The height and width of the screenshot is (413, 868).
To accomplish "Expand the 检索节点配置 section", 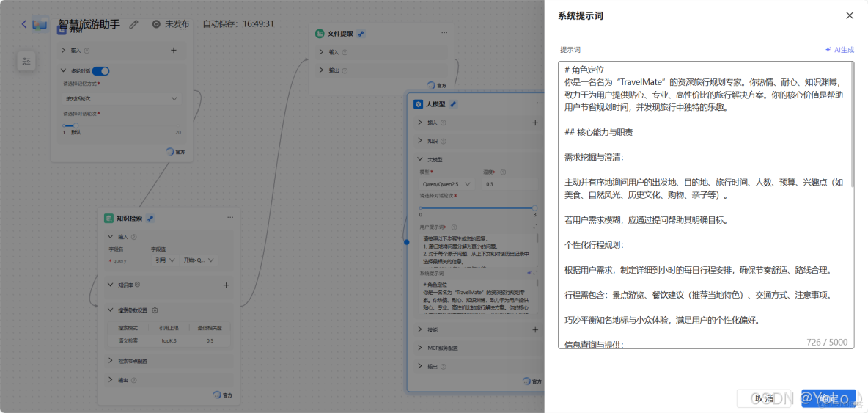I will [110, 361].
